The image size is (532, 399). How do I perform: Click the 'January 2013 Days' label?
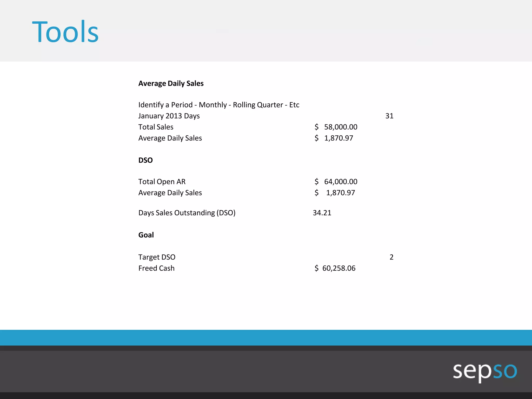click(169, 116)
